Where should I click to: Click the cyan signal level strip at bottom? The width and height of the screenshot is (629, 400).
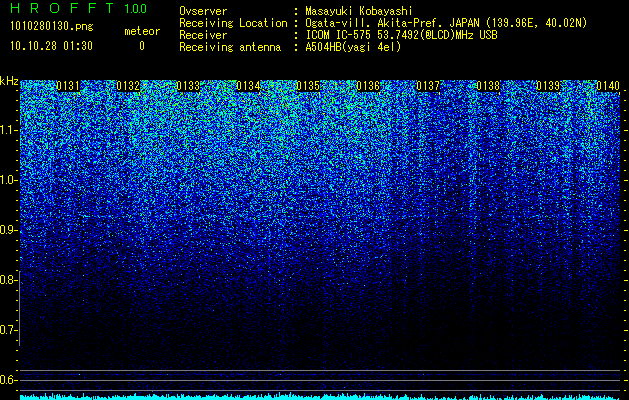[x=320, y=397]
